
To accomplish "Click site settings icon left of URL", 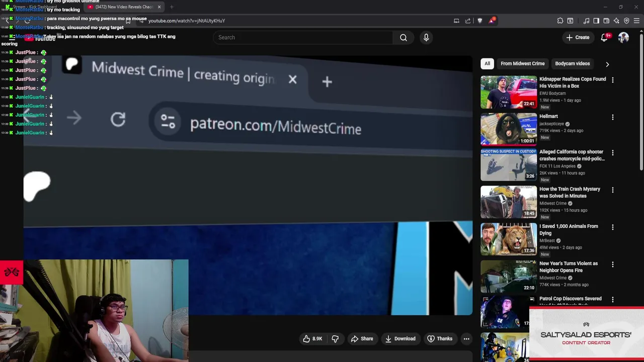I will (141, 21).
